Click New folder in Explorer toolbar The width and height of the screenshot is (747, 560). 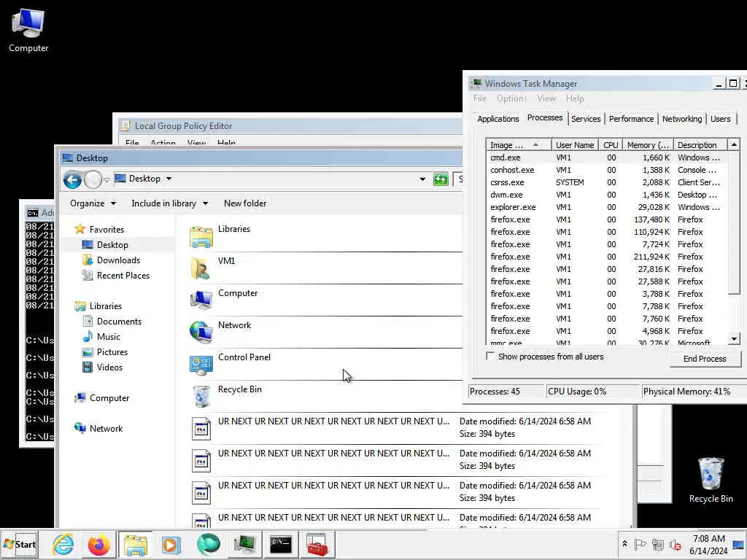click(245, 203)
